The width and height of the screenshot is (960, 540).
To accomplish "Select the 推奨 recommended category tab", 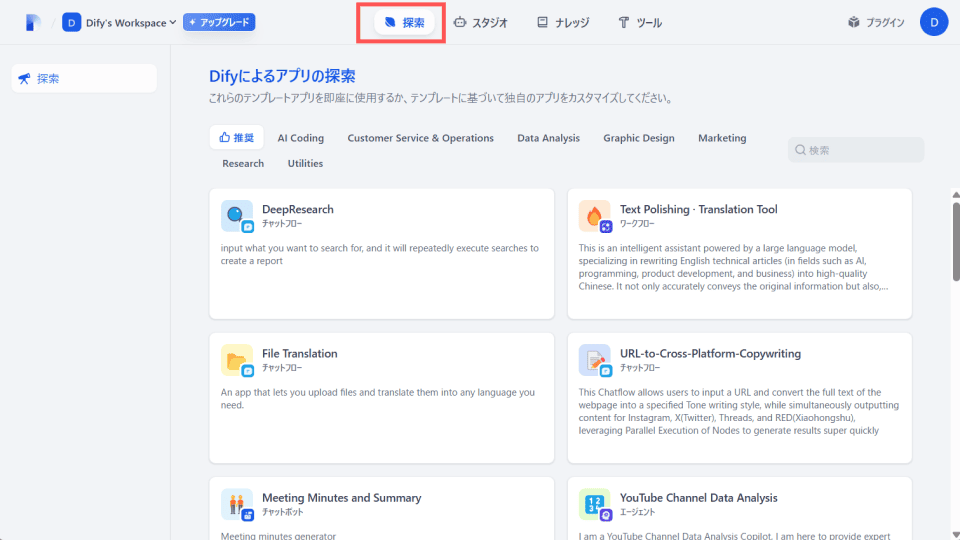I will 236,137.
